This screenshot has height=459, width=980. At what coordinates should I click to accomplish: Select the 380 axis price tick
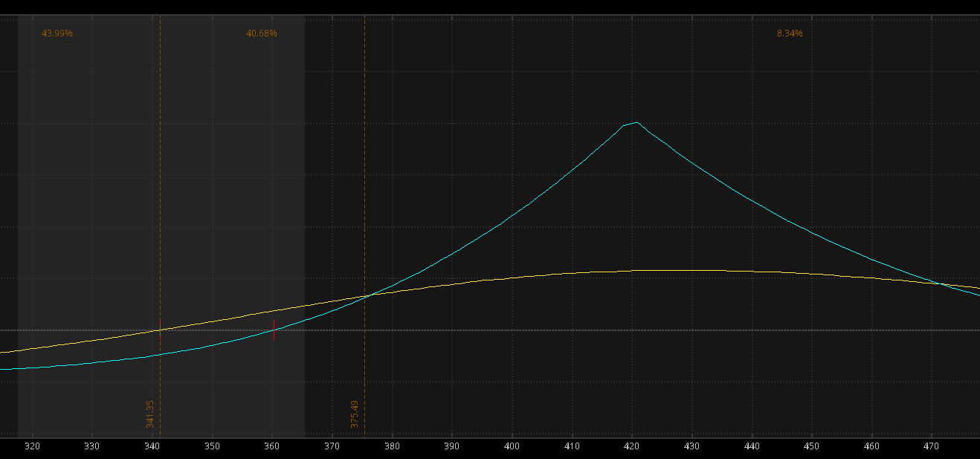(x=392, y=446)
